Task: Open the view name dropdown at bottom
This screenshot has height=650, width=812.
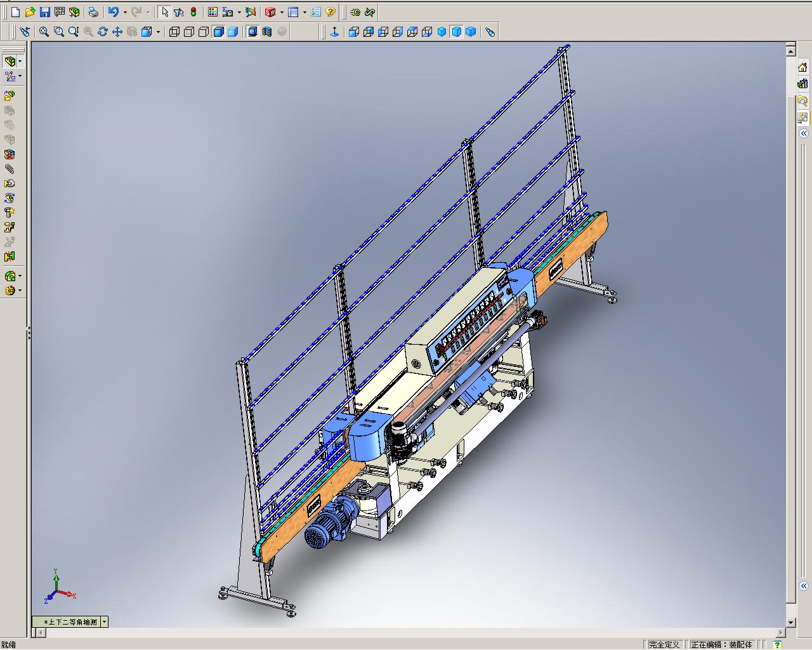Action: [104, 622]
